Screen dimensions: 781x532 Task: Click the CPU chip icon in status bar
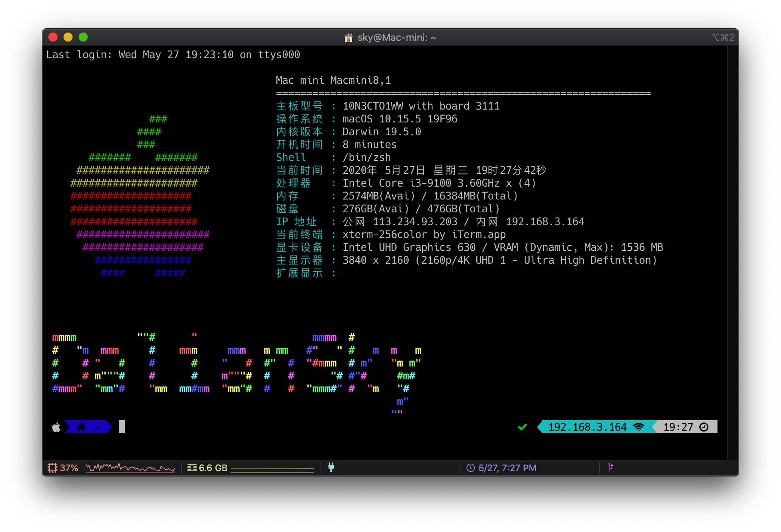53,468
